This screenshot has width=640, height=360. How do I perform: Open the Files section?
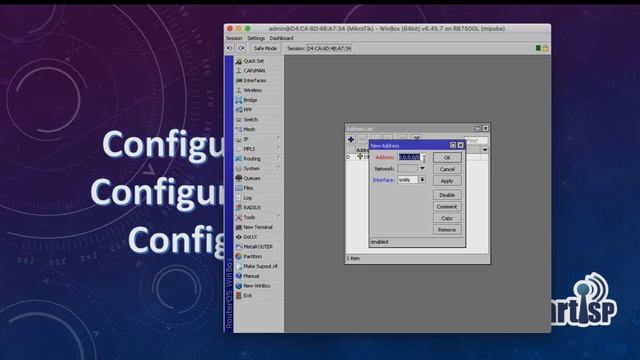(x=259, y=188)
